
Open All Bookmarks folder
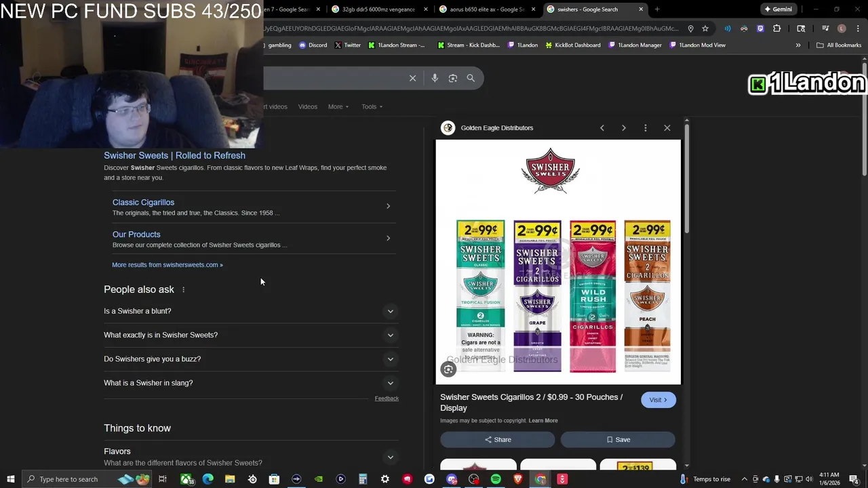coord(839,45)
